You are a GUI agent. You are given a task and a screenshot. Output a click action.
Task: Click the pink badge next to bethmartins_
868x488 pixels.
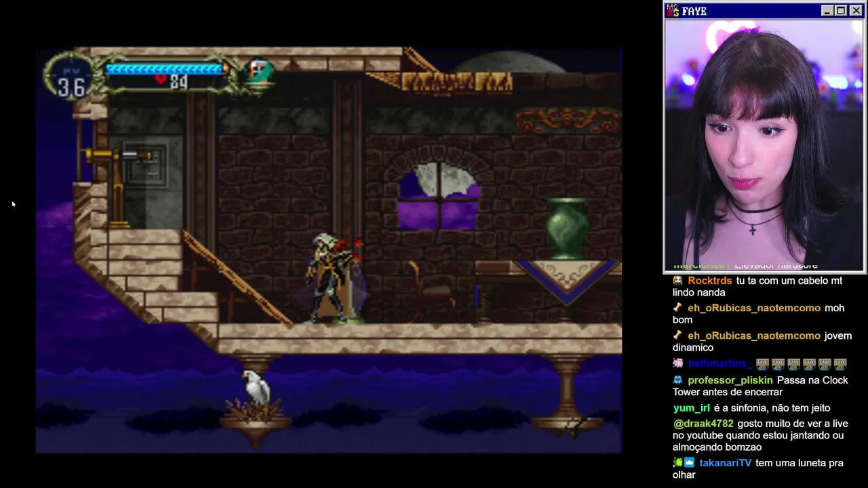(x=677, y=363)
